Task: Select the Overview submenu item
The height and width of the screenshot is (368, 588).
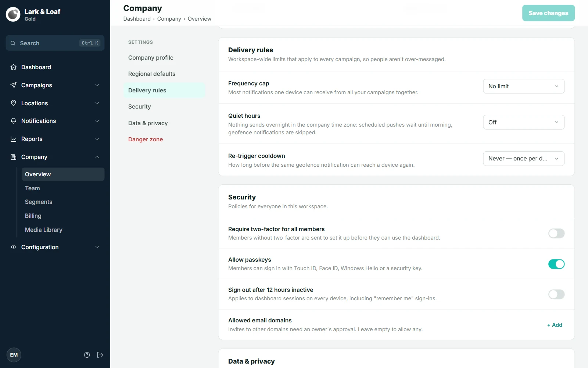Action: click(x=63, y=174)
